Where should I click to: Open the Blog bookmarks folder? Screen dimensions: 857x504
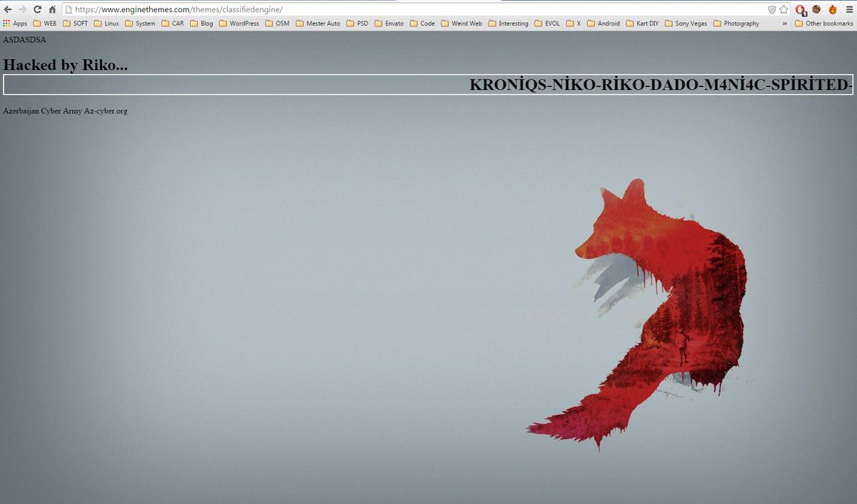pyautogui.click(x=201, y=24)
